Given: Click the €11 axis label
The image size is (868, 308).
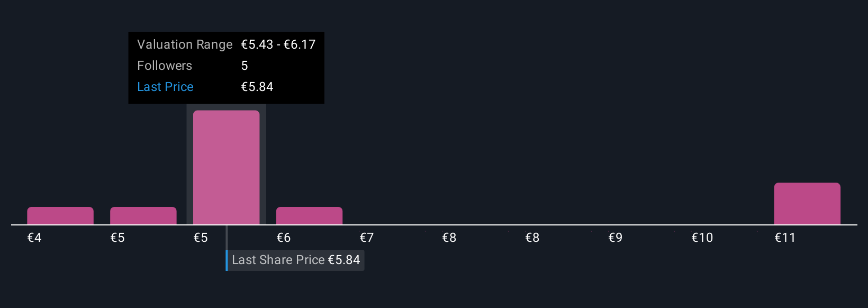Looking at the screenshot, I should (785, 238).
